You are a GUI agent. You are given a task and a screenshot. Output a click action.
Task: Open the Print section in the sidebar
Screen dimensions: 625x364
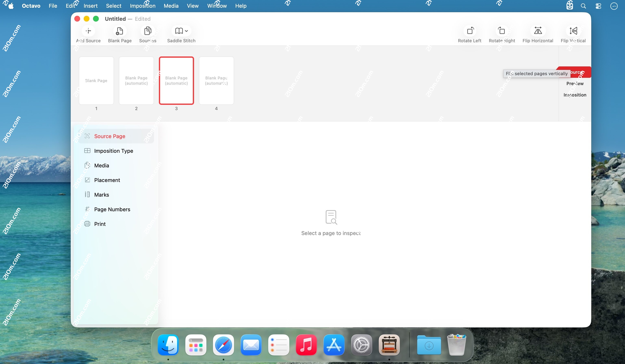[x=100, y=224]
